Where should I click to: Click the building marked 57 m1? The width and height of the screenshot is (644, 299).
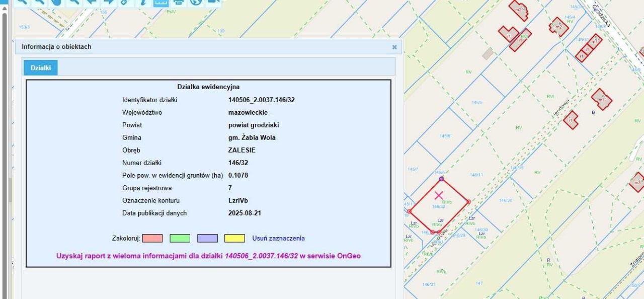tap(602, 99)
